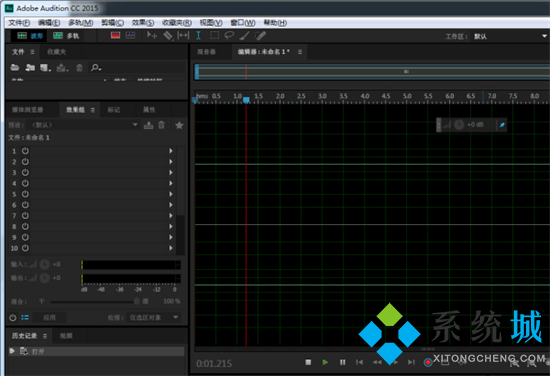Switch to the Mixer tab

tap(206, 52)
